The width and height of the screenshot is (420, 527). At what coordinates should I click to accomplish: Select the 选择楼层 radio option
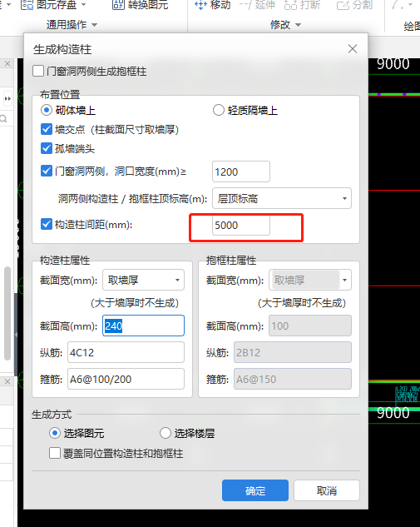[x=166, y=433]
